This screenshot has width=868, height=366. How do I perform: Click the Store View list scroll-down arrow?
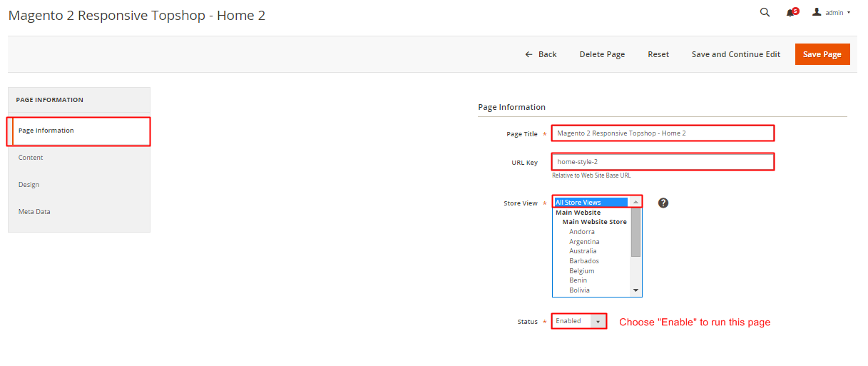tap(636, 291)
